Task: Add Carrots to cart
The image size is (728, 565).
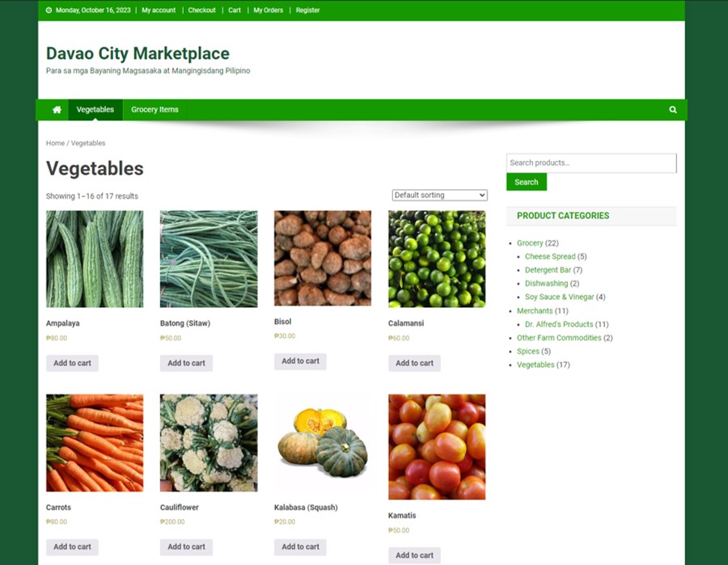Action: tap(72, 547)
